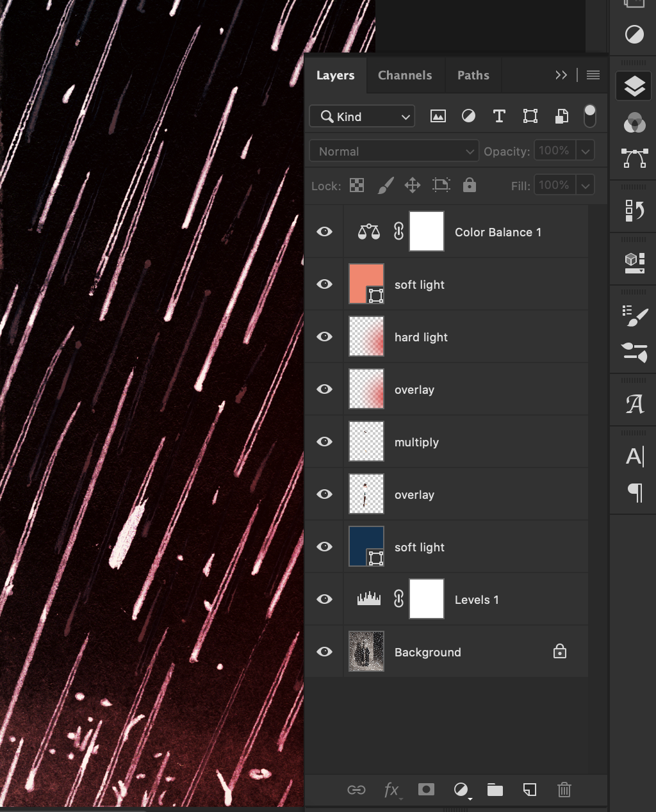Open Layers panel hamburger menu

point(593,75)
